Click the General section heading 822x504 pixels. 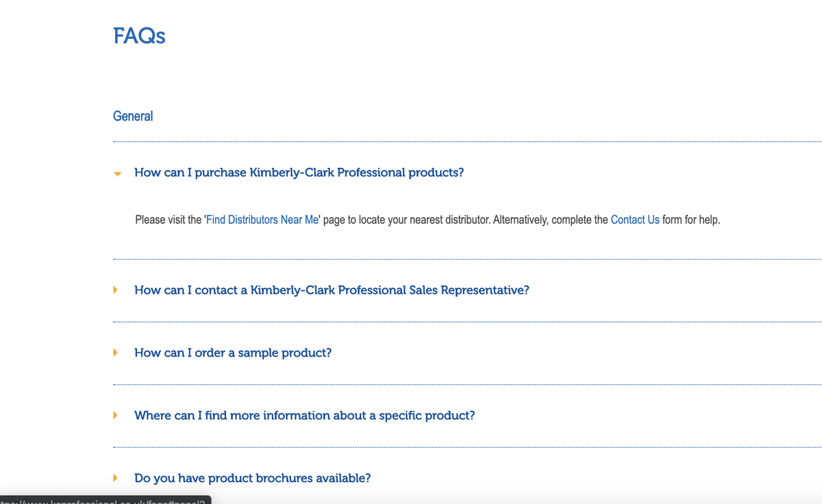tap(133, 116)
